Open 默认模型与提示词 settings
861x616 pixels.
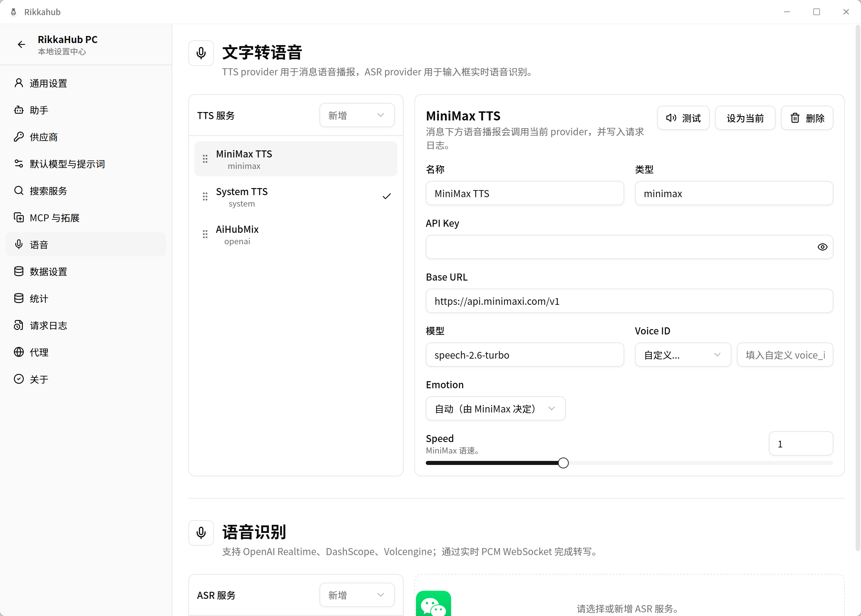(x=86, y=164)
